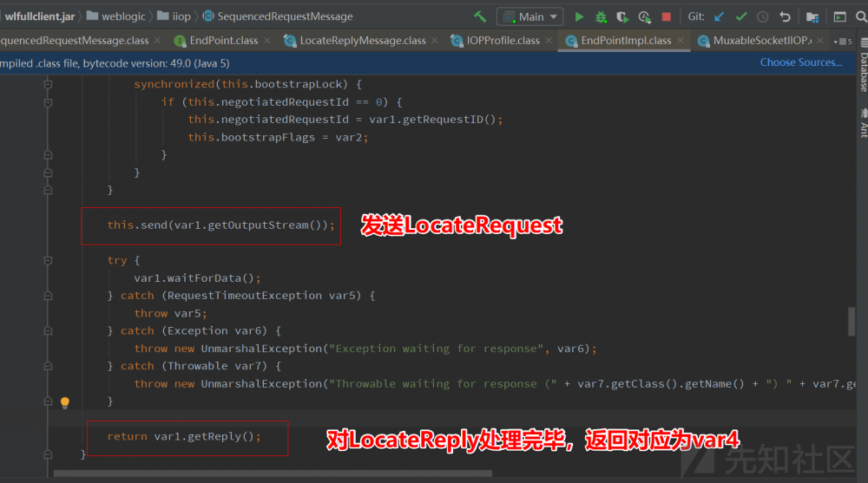868x483 pixels.
Task: Click iiop package in the breadcrumb
Action: 181,16
